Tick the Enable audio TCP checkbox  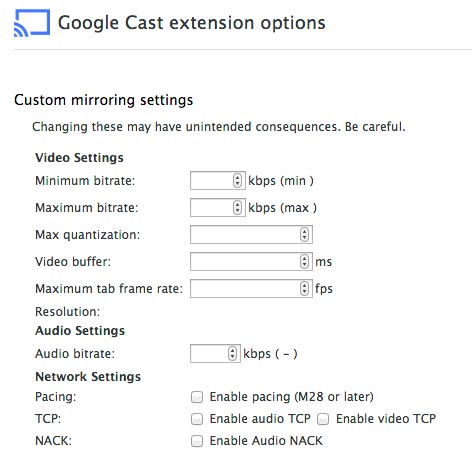coord(197,419)
